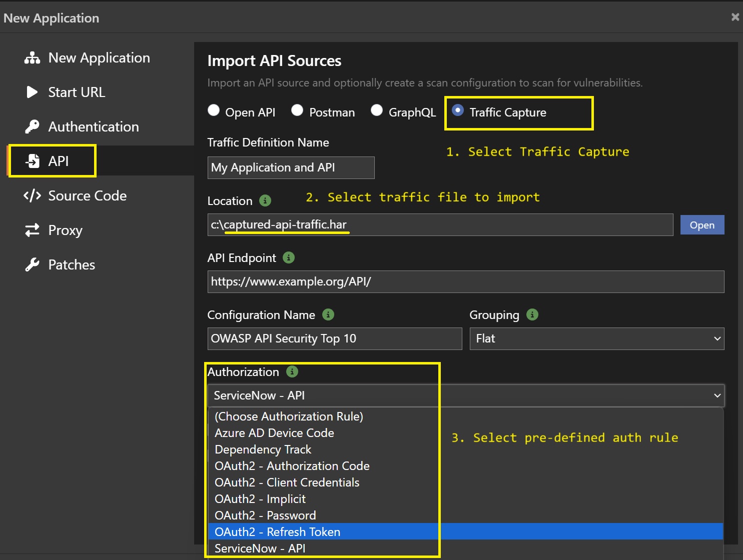Click info icon beside API Endpoint
The height and width of the screenshot is (560, 743).
tap(289, 257)
